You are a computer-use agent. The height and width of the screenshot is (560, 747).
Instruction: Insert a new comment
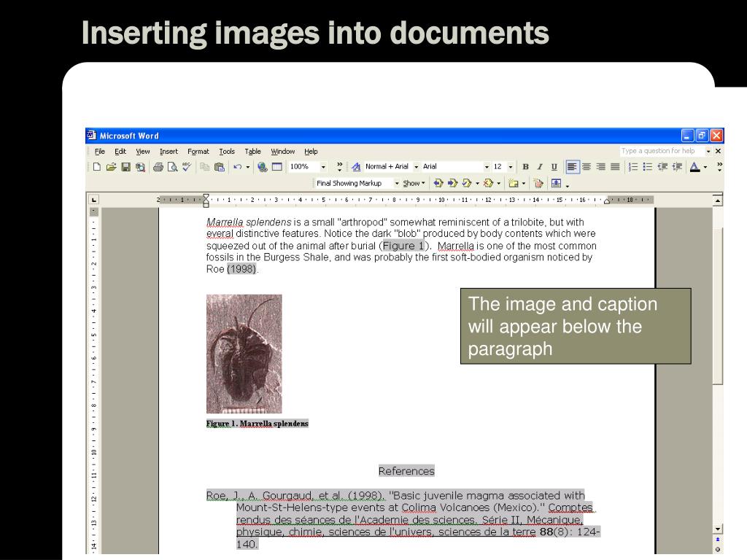point(514,183)
